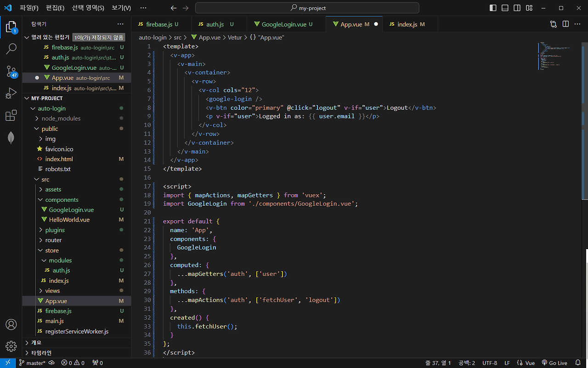Open Source Control view with 47 badge
588x368 pixels.
(11, 71)
